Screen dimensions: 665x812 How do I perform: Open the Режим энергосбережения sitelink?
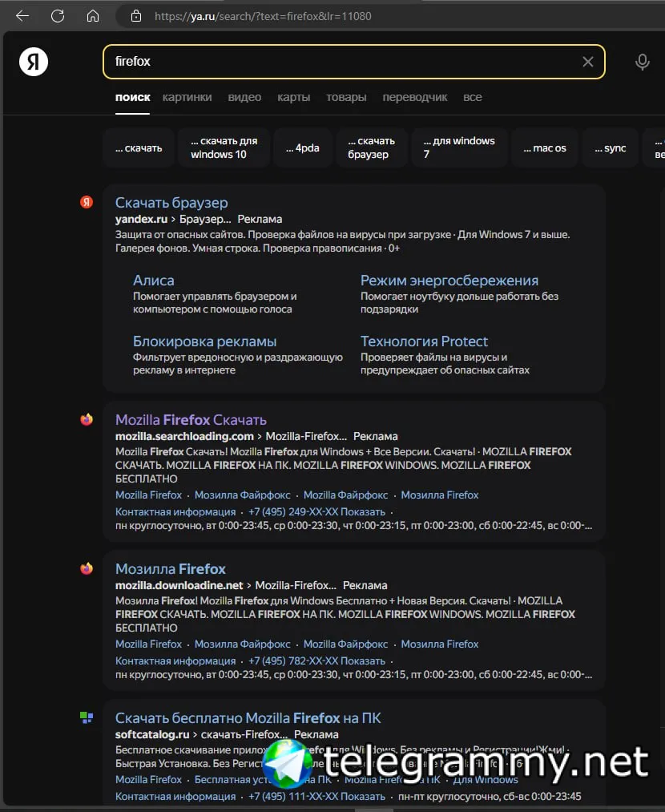[x=449, y=281]
